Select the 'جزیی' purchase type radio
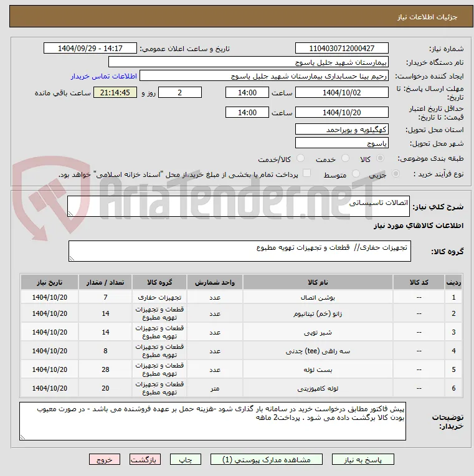Screen dimensions: 474x476 [396, 174]
